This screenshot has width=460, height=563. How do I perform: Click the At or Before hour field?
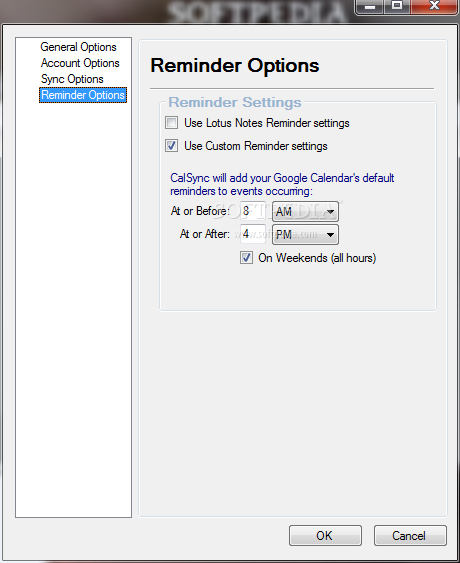253,211
